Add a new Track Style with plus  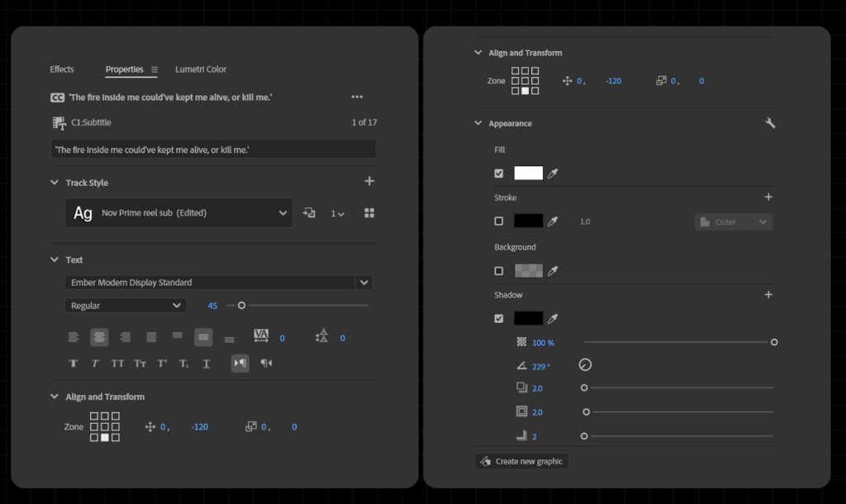click(x=369, y=181)
